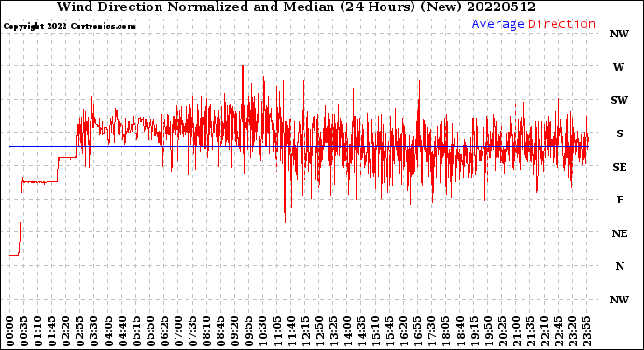The image size is (644, 350).
Task: Click the 00:35 time axis label
Action: pos(24,331)
